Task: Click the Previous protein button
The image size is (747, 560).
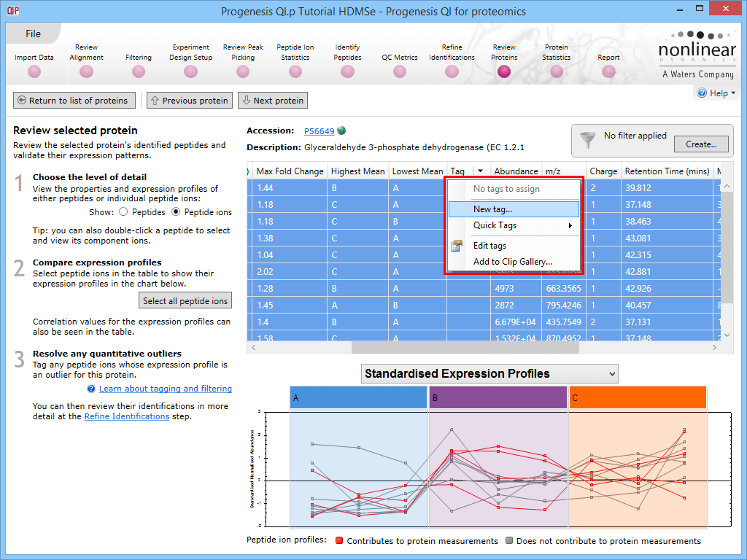Action: pyautogui.click(x=190, y=101)
